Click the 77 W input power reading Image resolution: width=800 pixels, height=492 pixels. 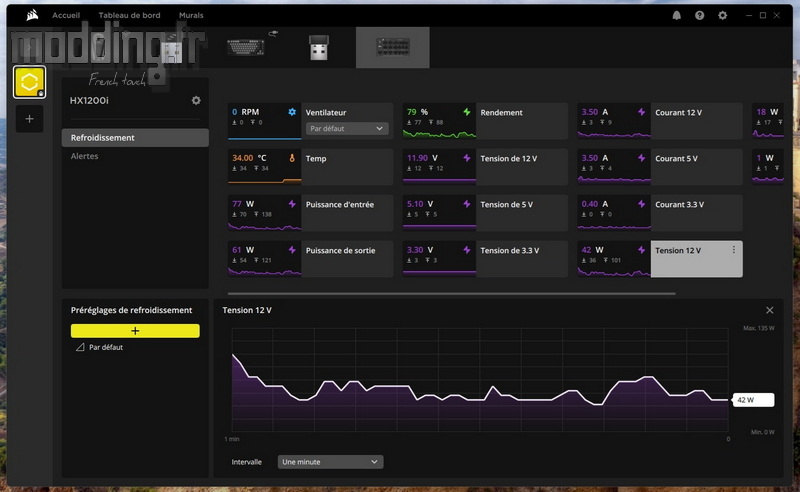243,204
